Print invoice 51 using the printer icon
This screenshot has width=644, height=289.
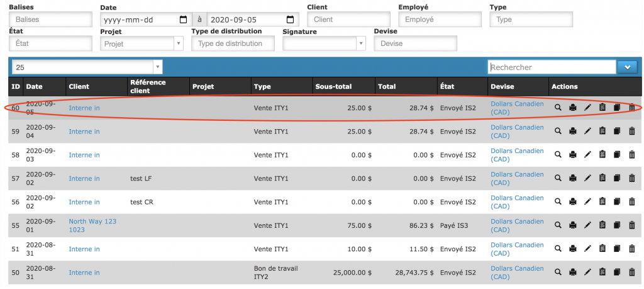point(572,249)
